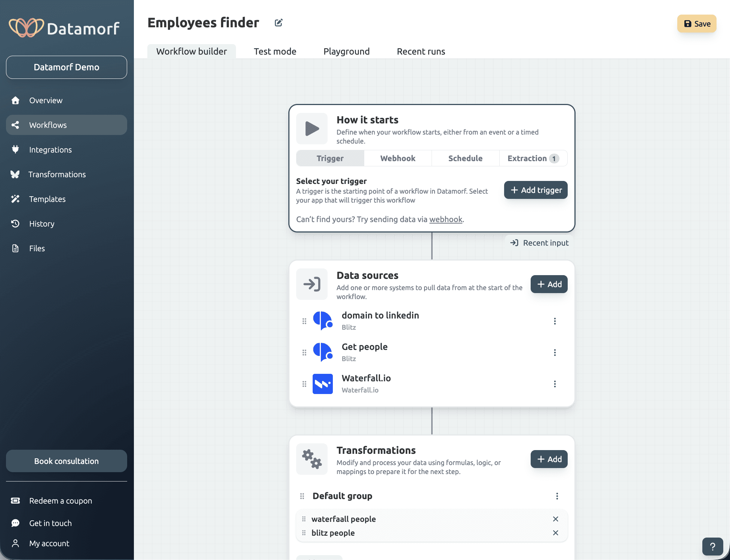
Task: Click the Add trigger button
Action: (x=536, y=190)
